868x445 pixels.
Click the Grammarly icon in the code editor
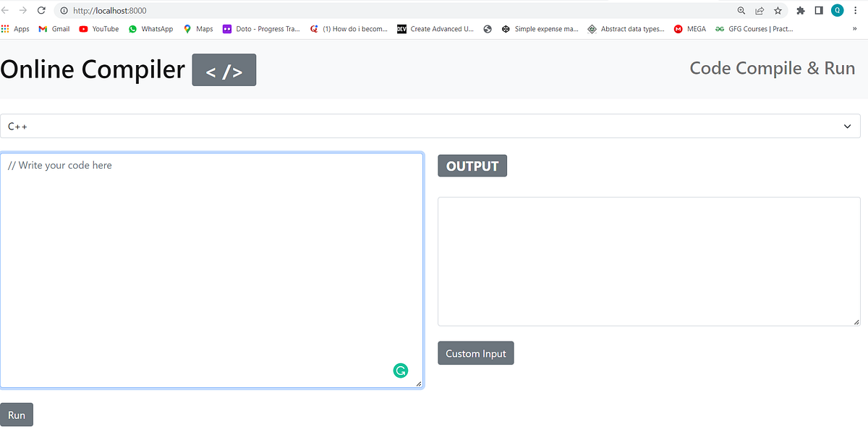401,370
